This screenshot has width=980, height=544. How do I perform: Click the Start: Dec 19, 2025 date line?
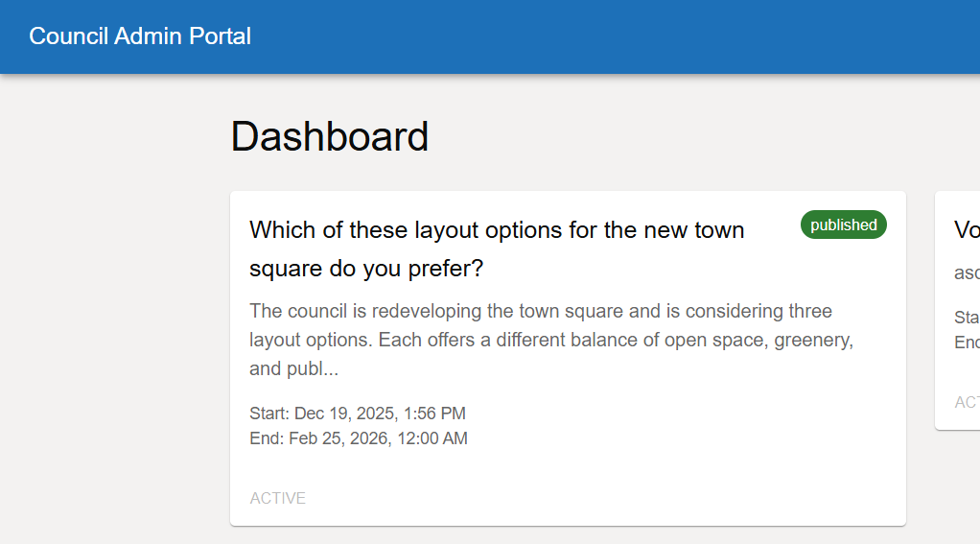point(357,414)
